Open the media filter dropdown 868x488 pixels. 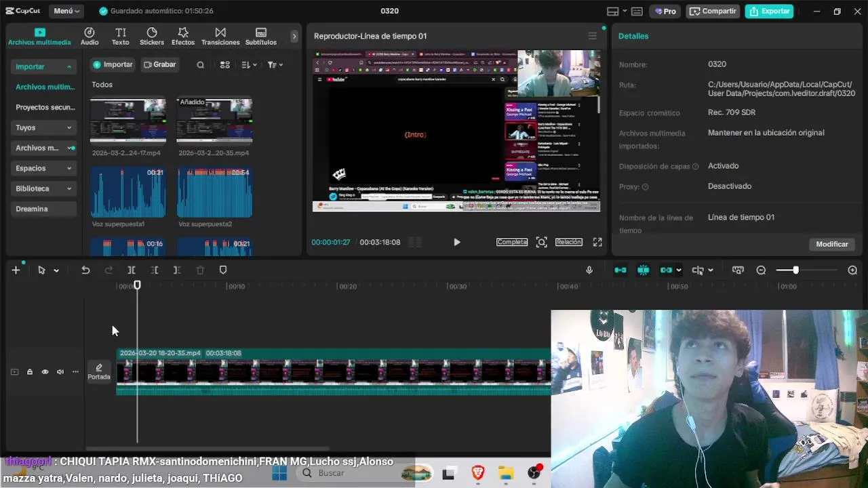pos(275,65)
